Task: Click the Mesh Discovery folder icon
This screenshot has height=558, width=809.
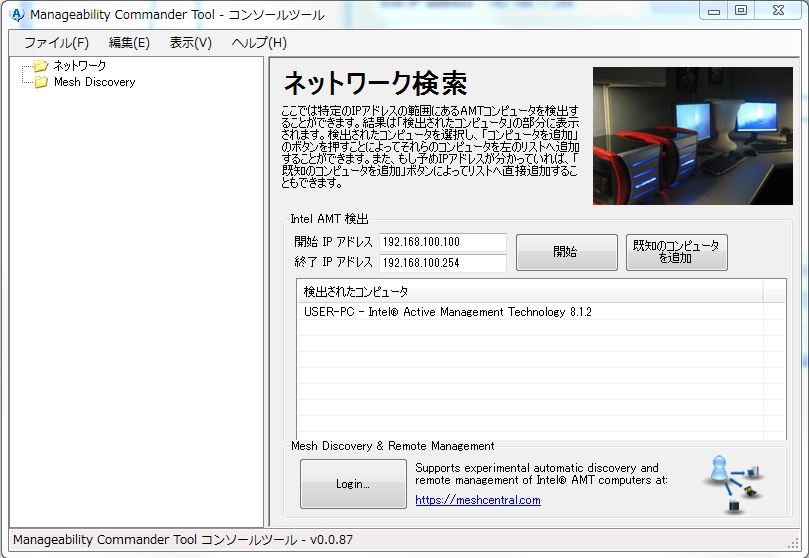Action: coord(41,82)
